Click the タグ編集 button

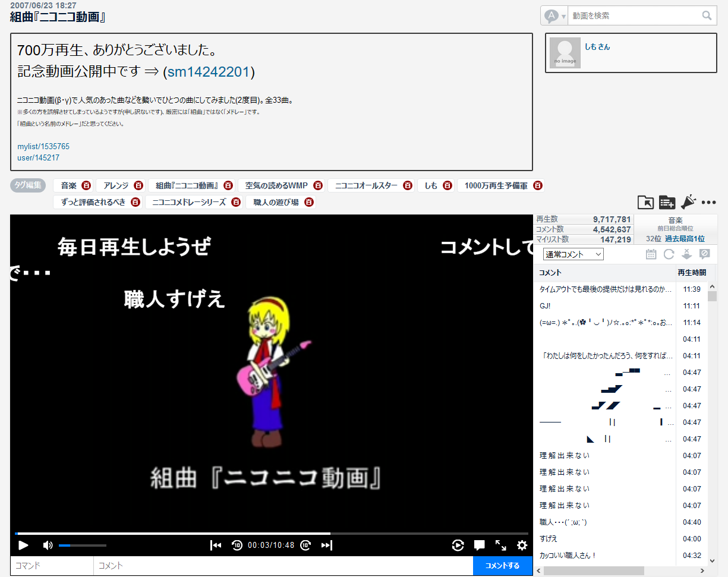(29, 185)
